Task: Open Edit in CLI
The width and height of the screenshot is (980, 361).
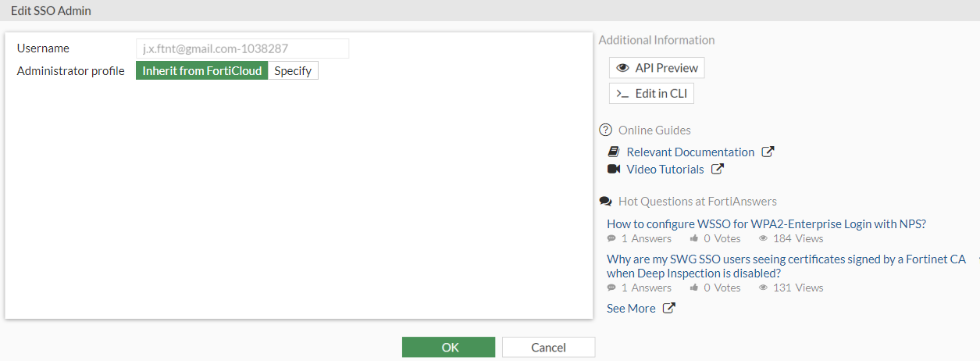Action: point(651,94)
